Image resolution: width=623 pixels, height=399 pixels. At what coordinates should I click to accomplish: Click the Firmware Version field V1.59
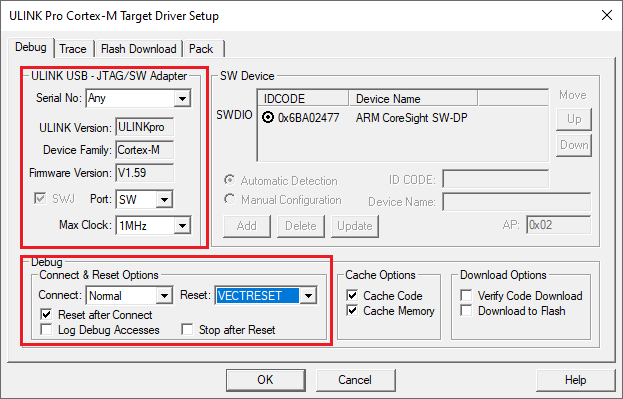pos(144,173)
